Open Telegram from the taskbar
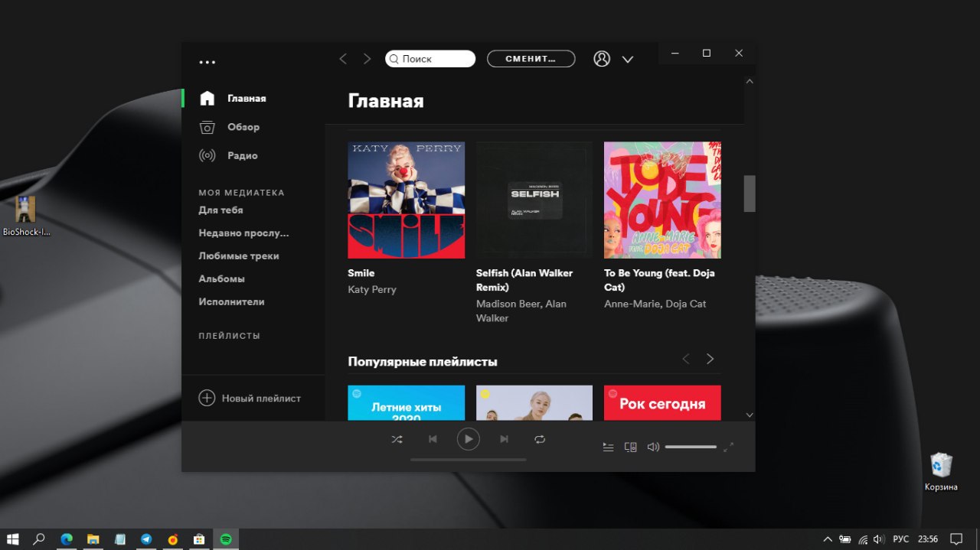The width and height of the screenshot is (980, 550). pyautogui.click(x=146, y=539)
